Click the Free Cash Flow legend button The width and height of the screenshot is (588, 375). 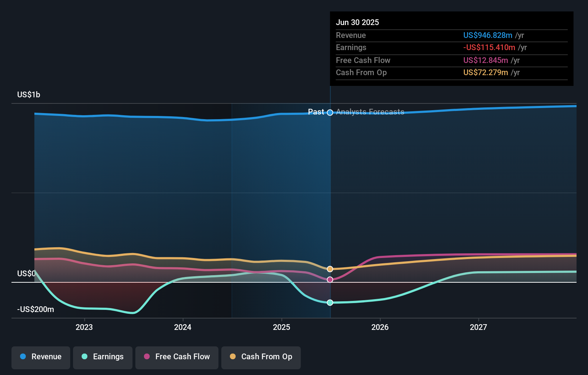(x=177, y=357)
